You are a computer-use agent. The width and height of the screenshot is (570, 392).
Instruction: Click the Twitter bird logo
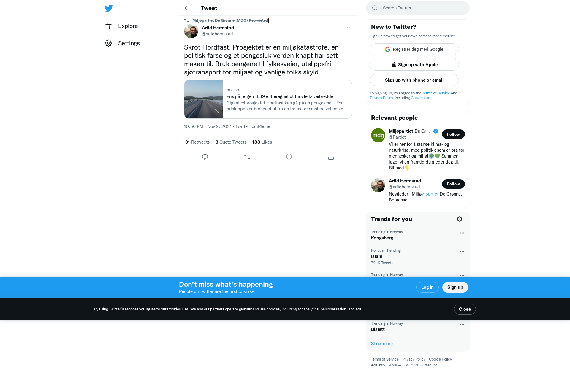[x=109, y=8]
